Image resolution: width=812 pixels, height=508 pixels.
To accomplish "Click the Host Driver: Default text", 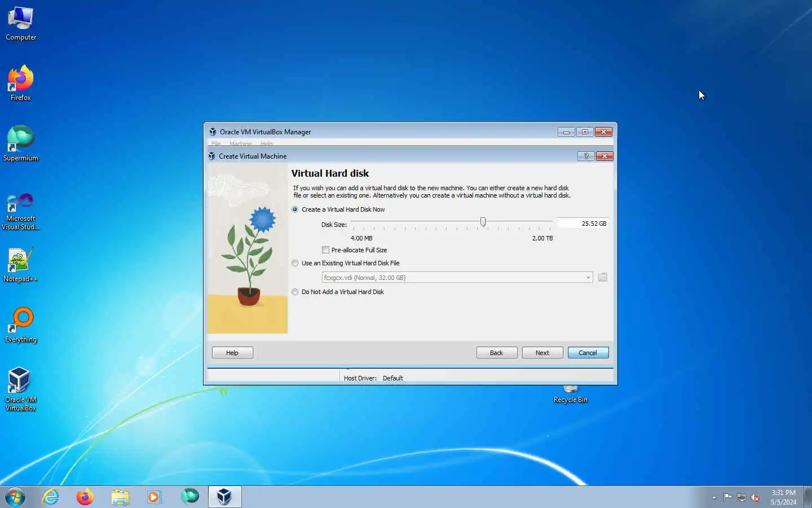I will pos(373,378).
